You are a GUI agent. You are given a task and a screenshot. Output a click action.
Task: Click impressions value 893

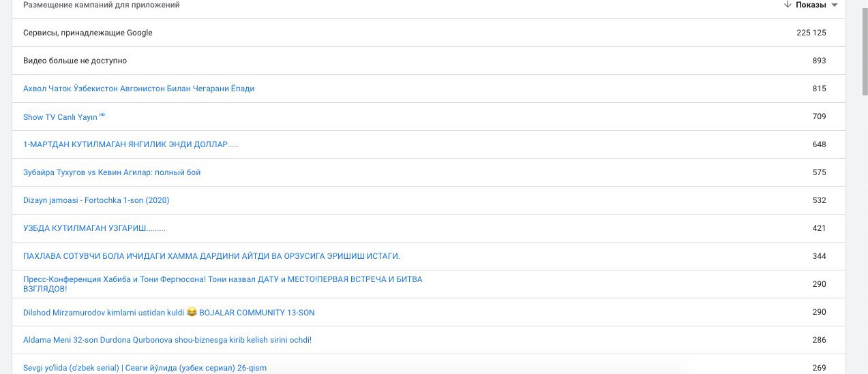819,61
